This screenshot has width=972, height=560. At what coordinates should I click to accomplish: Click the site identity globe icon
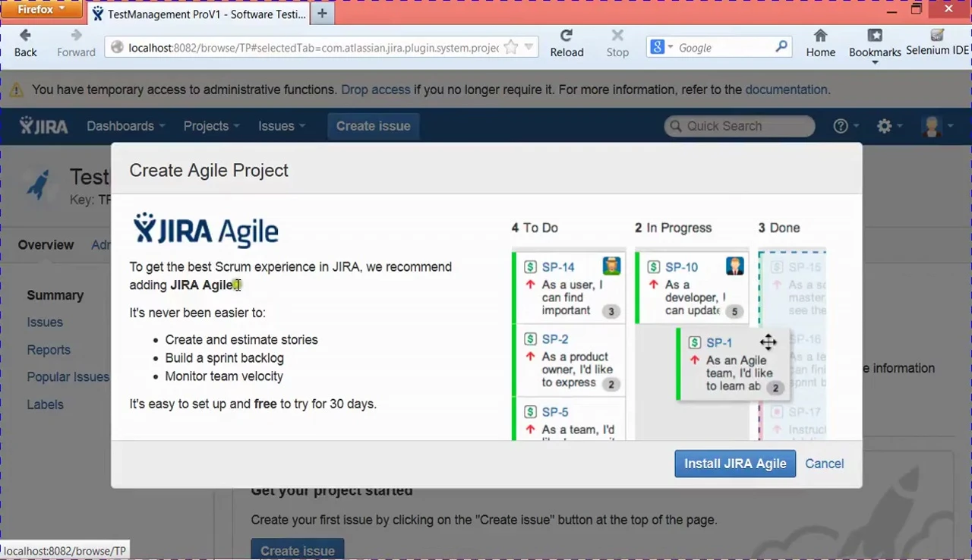tap(117, 47)
